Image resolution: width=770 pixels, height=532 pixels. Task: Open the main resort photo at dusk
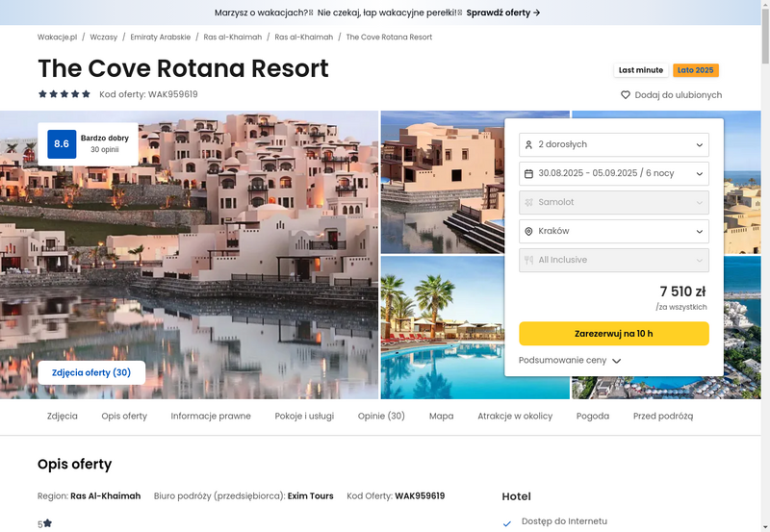pos(189,254)
